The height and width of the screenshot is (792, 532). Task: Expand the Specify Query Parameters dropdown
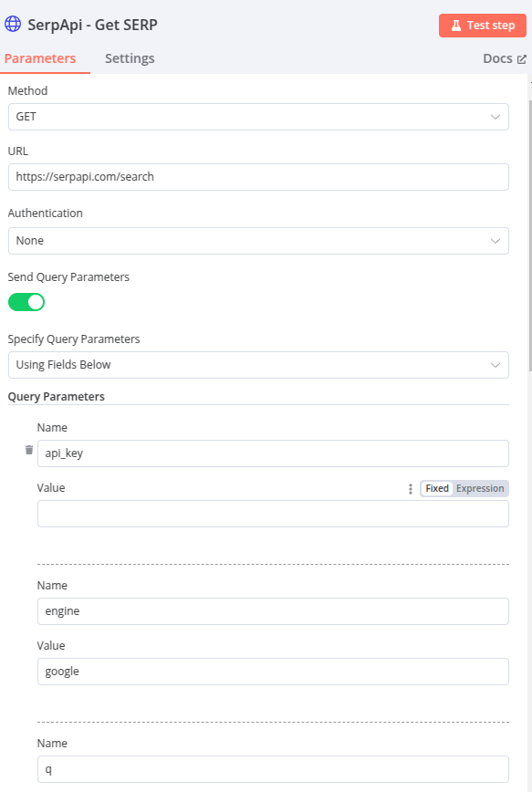click(258, 365)
